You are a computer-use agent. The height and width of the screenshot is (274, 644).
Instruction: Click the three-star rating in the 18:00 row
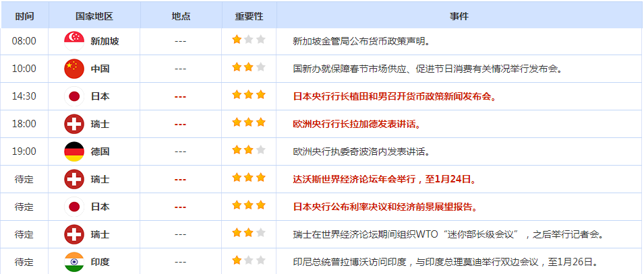[x=249, y=123]
